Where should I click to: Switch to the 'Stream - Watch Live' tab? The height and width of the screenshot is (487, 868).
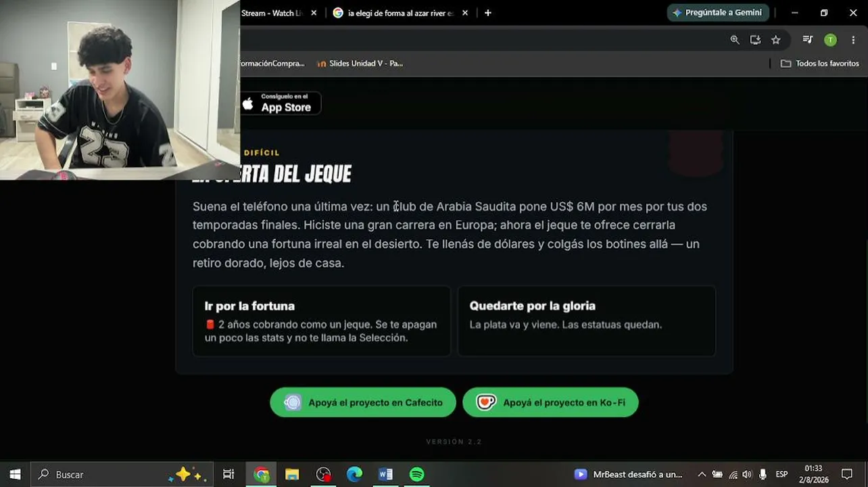(274, 13)
